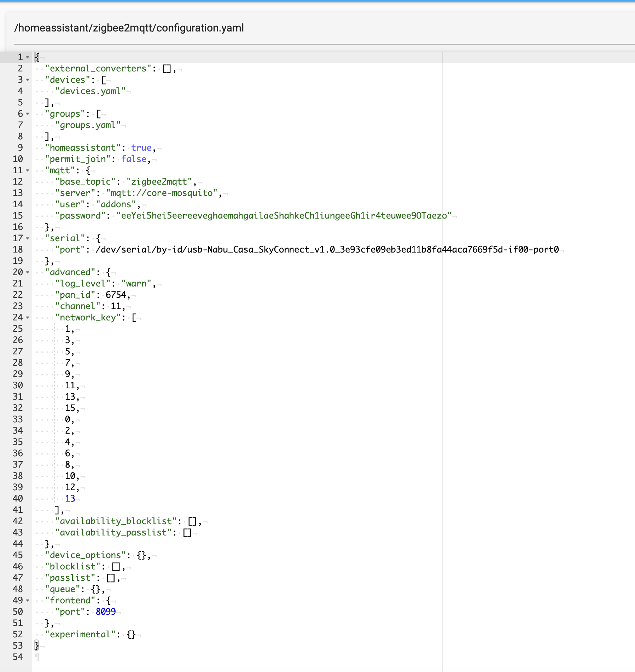
Task: Click the "blocklist" key on line 46
Action: 73,567
